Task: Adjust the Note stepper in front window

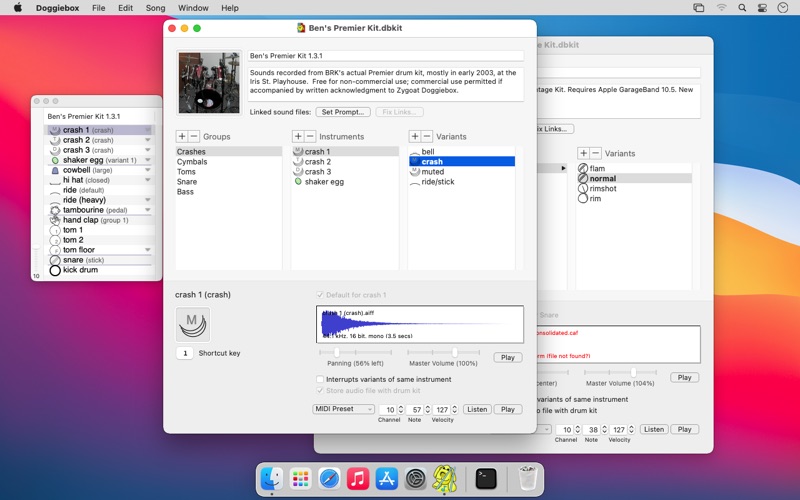Action: 428,409
